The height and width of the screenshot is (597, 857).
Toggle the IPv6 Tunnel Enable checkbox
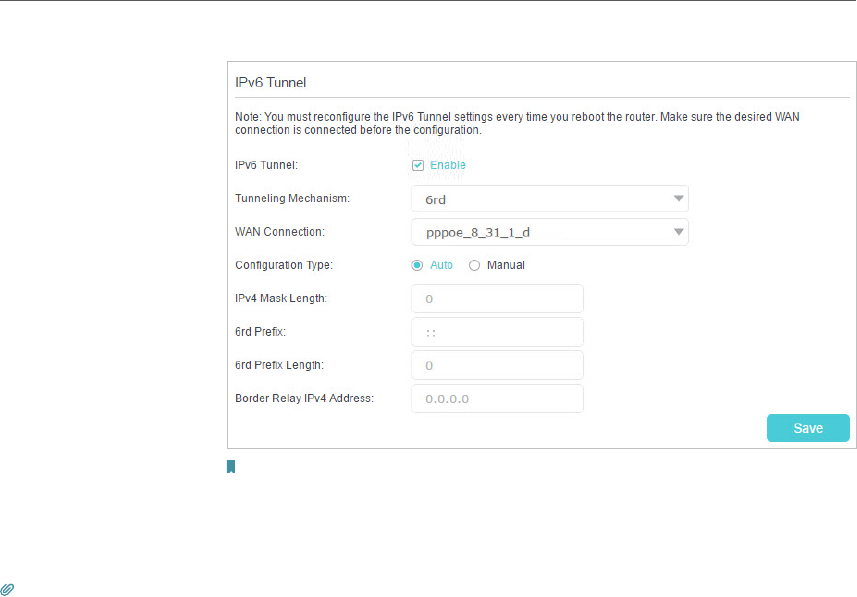(x=418, y=165)
